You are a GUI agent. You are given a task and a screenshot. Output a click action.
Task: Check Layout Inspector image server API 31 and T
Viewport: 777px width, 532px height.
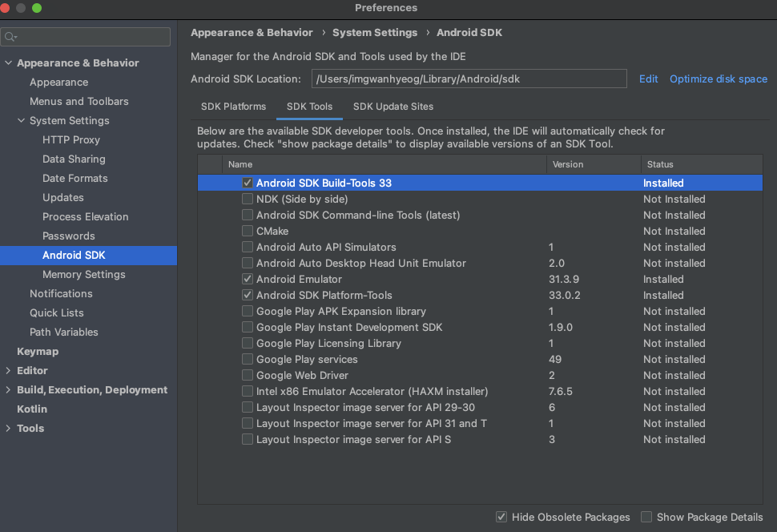click(248, 423)
